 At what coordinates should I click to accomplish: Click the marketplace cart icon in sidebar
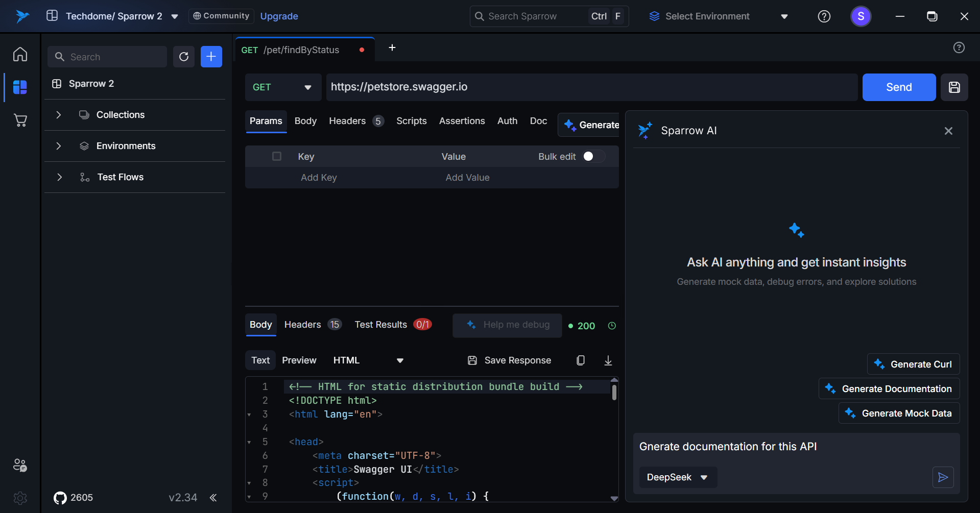[20, 120]
